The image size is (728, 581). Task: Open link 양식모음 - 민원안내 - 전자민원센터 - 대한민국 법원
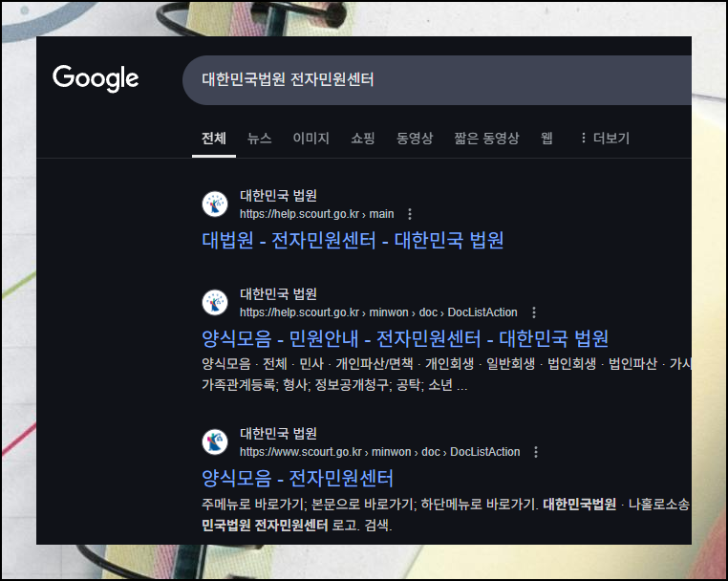pyautogui.click(x=405, y=338)
